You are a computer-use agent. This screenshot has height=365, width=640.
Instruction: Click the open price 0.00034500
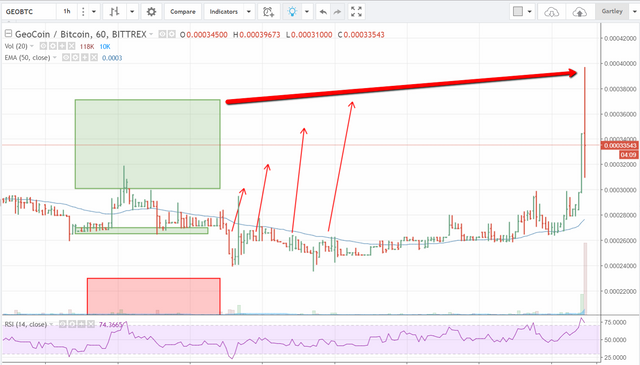(x=207, y=35)
